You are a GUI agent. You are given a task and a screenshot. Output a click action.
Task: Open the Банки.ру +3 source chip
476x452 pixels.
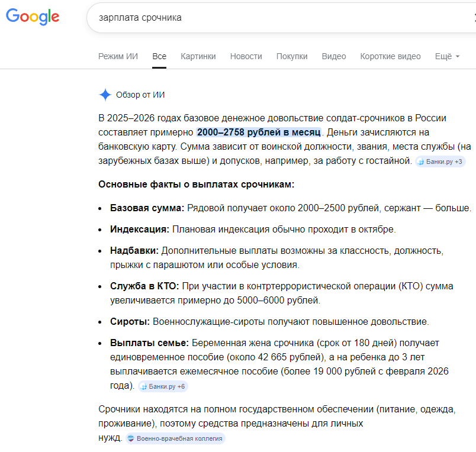(440, 162)
